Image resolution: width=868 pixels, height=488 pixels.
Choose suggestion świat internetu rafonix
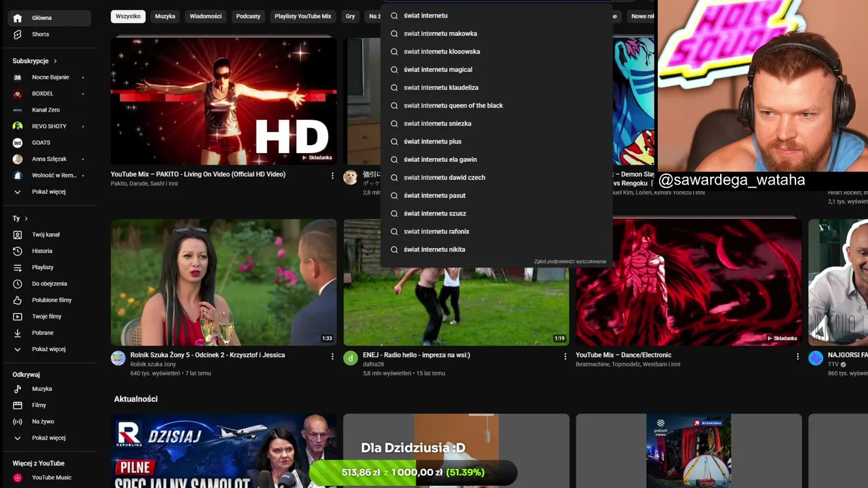(496, 231)
